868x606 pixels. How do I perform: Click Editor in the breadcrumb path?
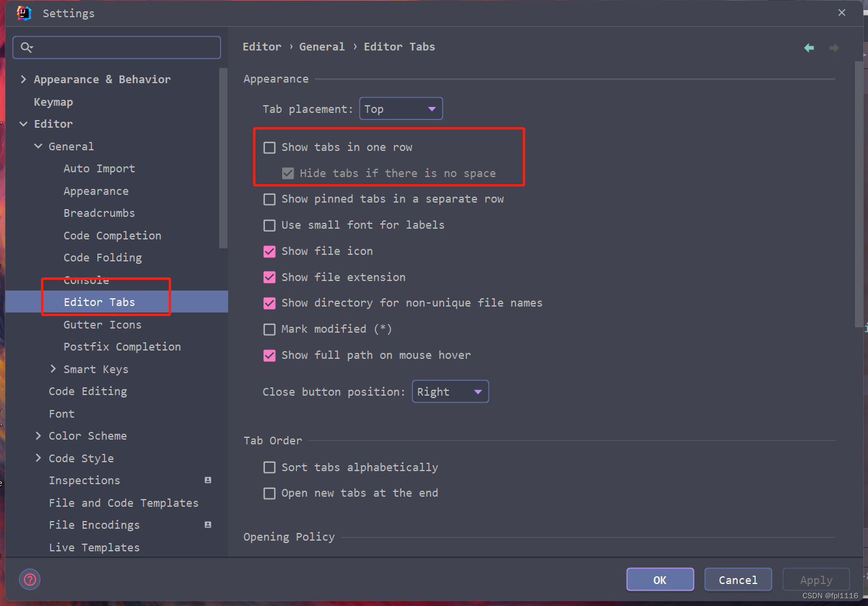(262, 47)
